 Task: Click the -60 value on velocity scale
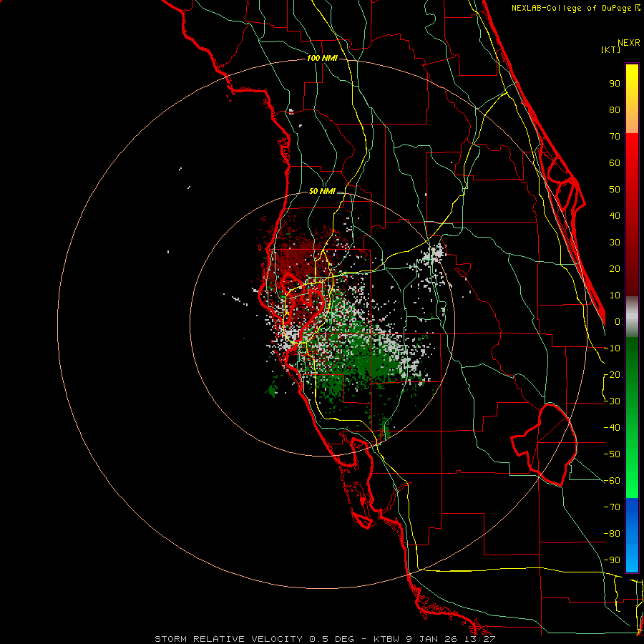(x=612, y=481)
